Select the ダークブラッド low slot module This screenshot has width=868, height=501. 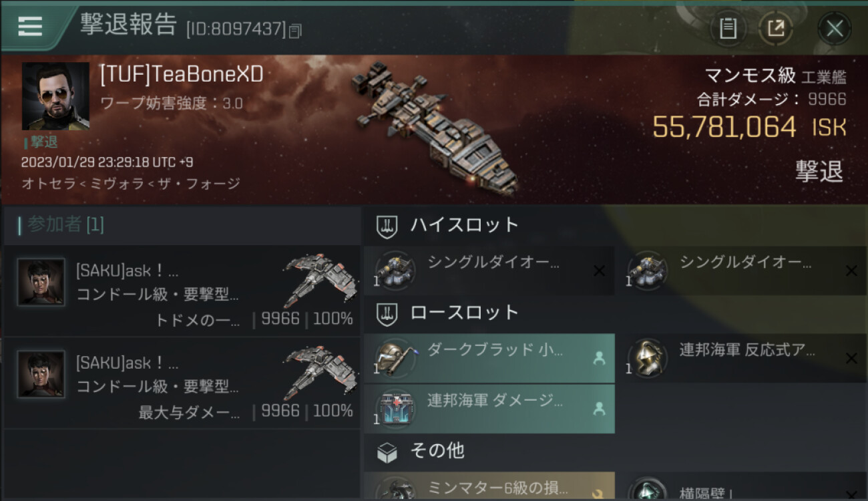(489, 358)
